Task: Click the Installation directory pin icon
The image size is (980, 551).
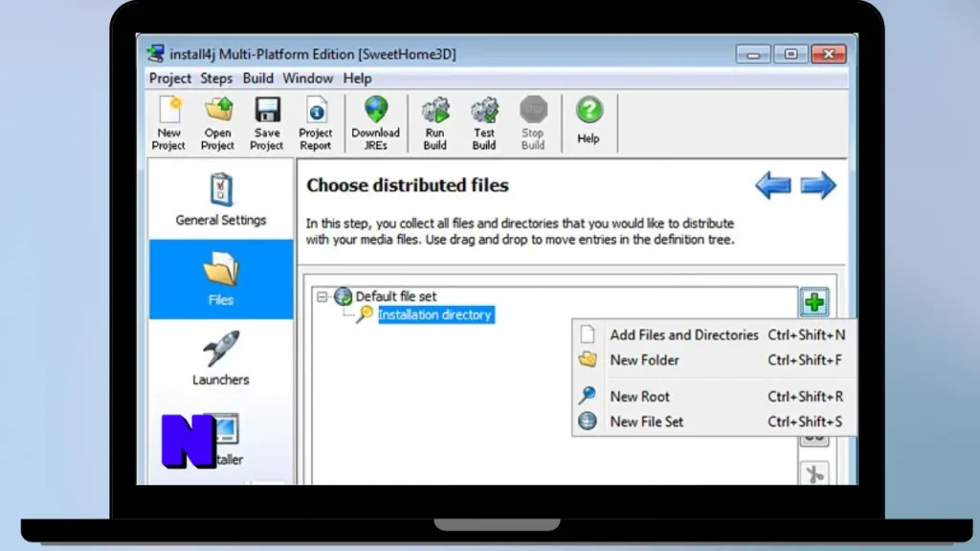Action: [365, 314]
